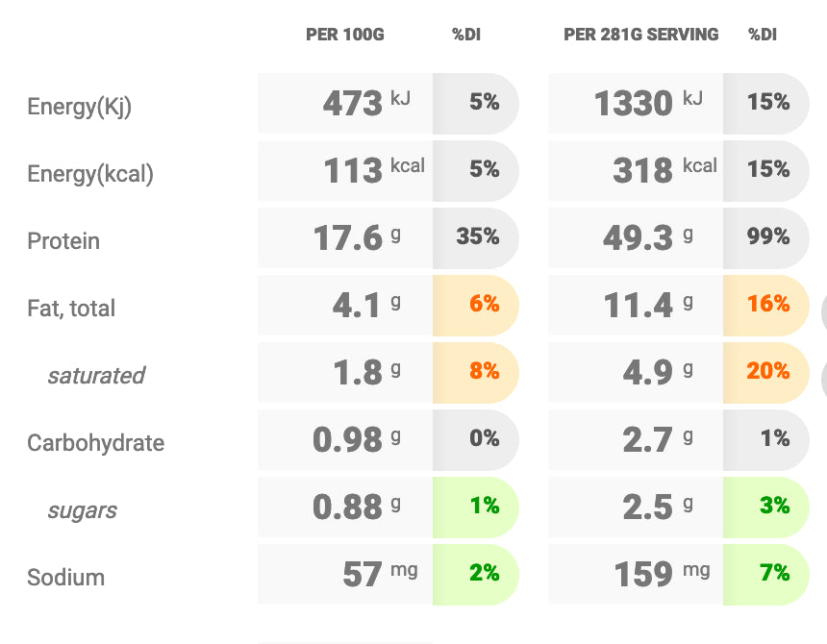827x644 pixels.
Task: Select the italic sugars sub-row label
Action: tap(82, 510)
